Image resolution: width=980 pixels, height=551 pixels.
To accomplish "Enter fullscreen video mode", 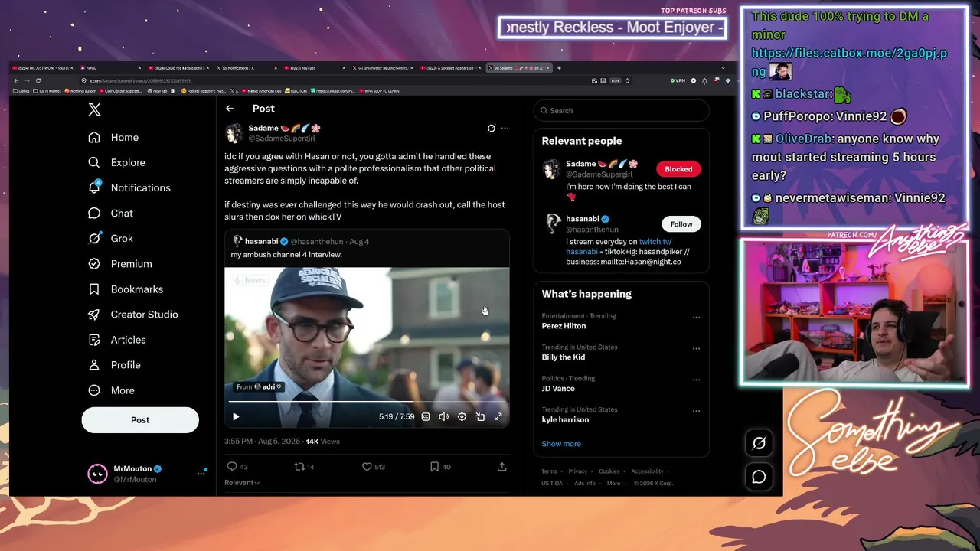I will pyautogui.click(x=498, y=417).
